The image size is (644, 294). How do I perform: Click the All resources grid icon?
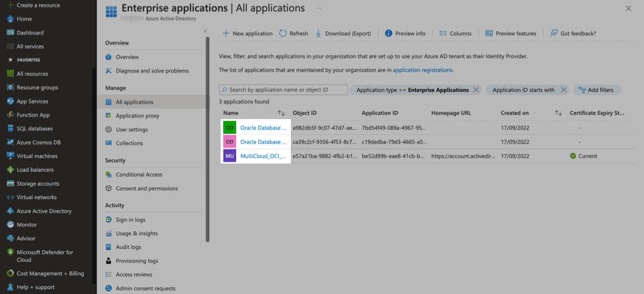tap(10, 73)
